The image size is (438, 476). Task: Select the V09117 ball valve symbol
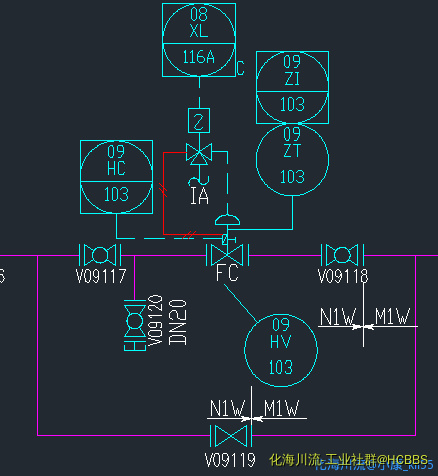click(100, 255)
